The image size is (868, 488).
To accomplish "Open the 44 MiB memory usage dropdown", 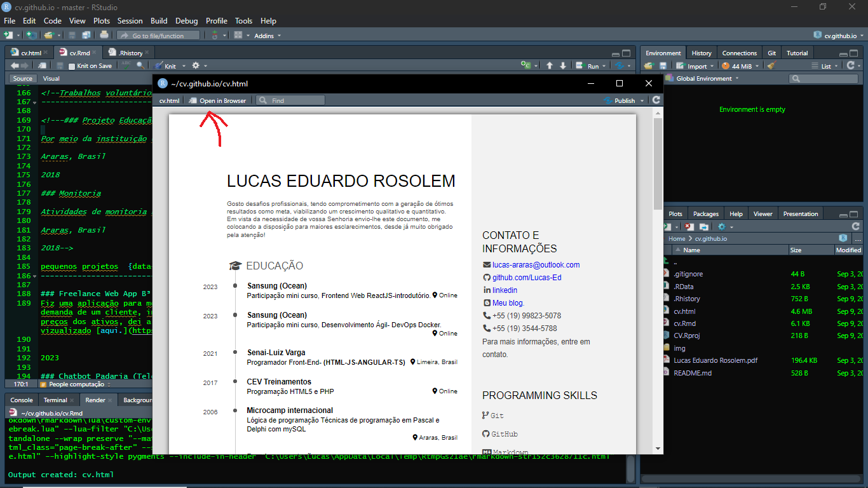I will click(741, 66).
